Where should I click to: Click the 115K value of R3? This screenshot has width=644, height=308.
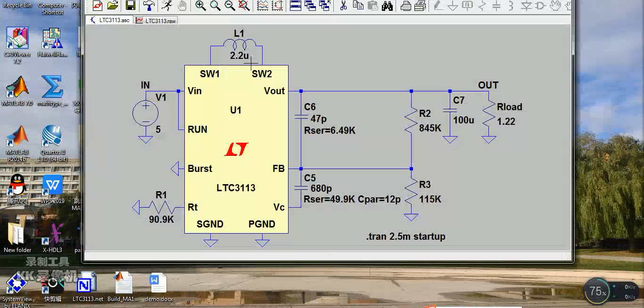tap(430, 199)
